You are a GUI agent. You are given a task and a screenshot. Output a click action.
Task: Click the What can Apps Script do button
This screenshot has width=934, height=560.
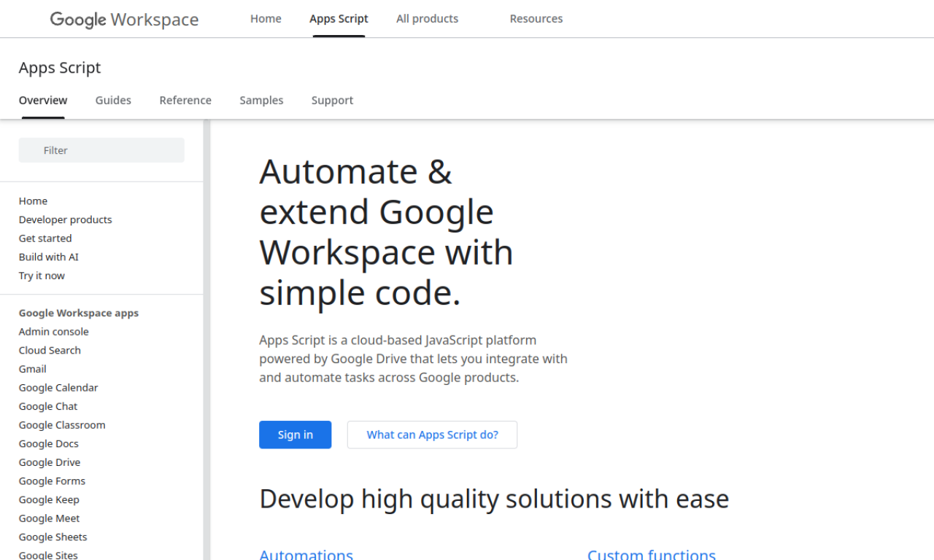[x=432, y=435]
